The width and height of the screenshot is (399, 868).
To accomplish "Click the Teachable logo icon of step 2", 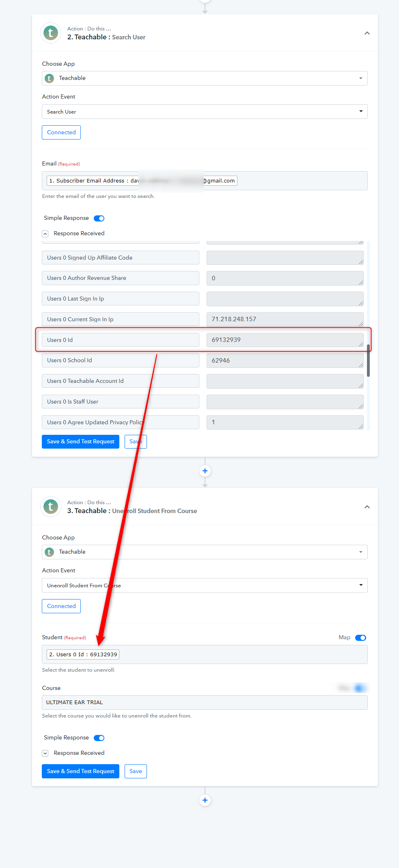I will 51,33.
